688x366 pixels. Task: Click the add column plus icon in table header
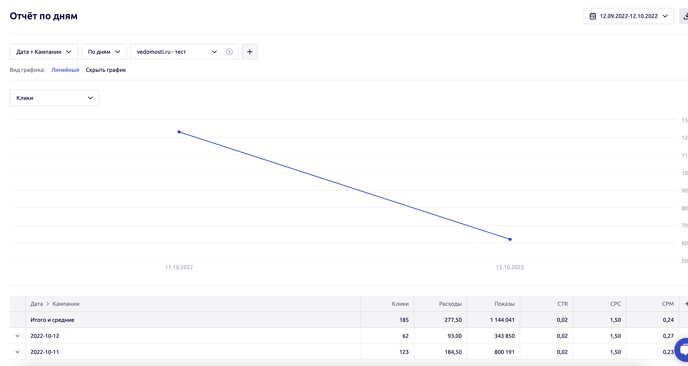(x=685, y=304)
